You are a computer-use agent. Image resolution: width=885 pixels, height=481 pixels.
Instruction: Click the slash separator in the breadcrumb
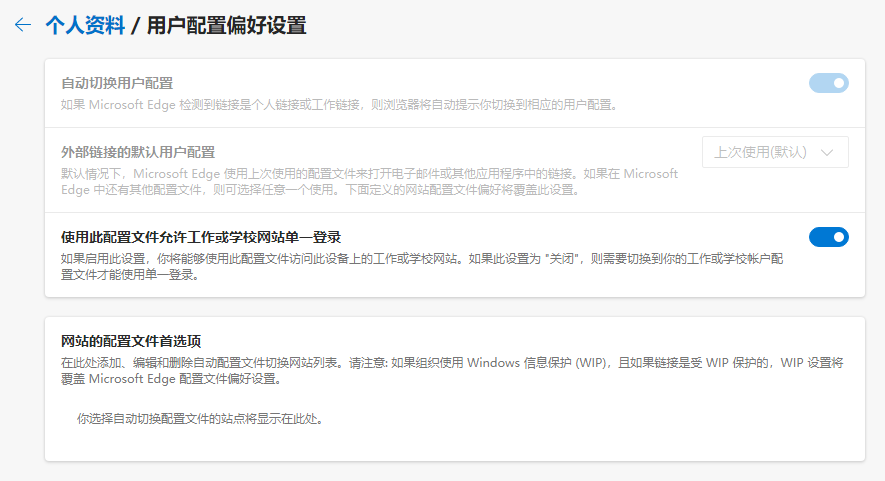(x=135, y=26)
